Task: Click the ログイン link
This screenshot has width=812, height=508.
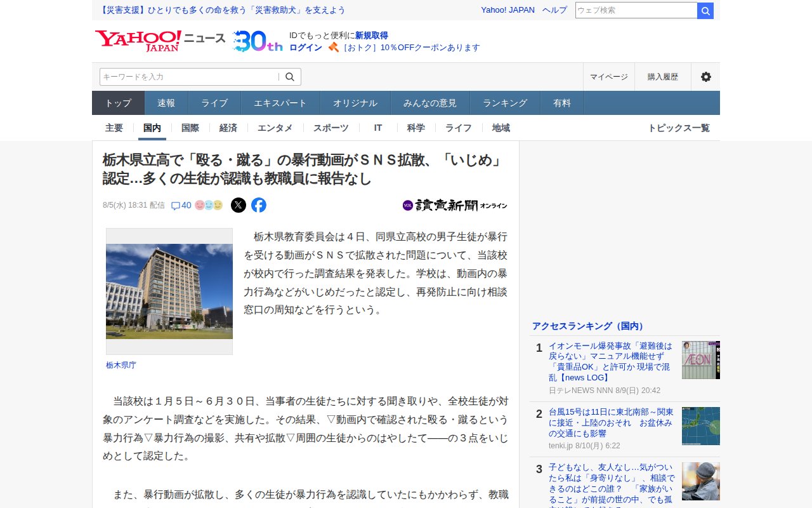Action: coord(306,48)
